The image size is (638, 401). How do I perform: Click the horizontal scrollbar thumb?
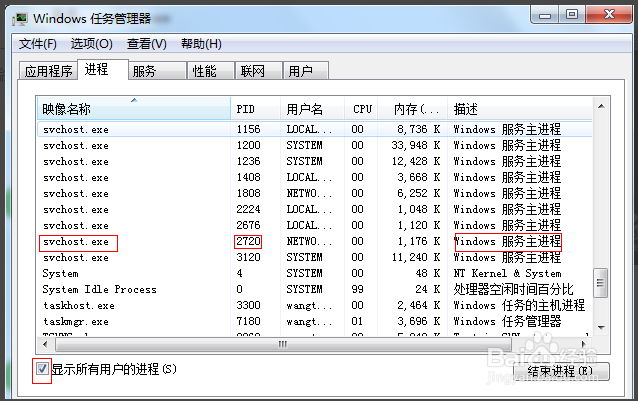pos(283,344)
